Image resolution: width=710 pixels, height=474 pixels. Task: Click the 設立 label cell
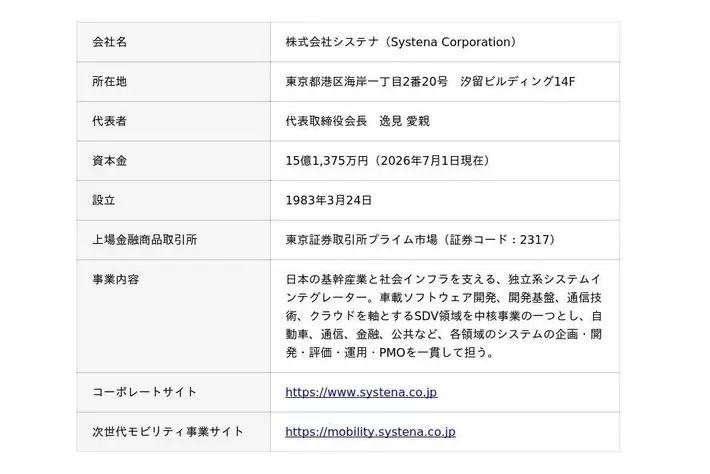coord(174,201)
